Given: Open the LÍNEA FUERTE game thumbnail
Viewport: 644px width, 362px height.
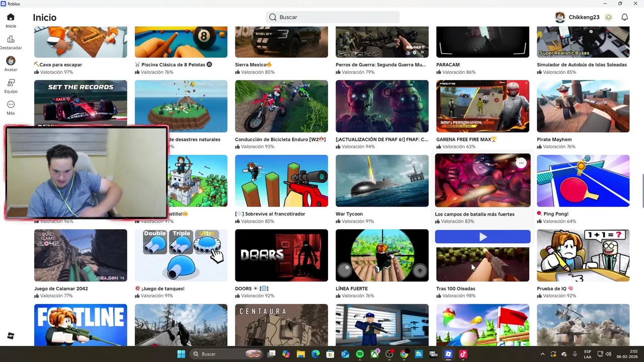Looking at the screenshot, I should click(382, 255).
